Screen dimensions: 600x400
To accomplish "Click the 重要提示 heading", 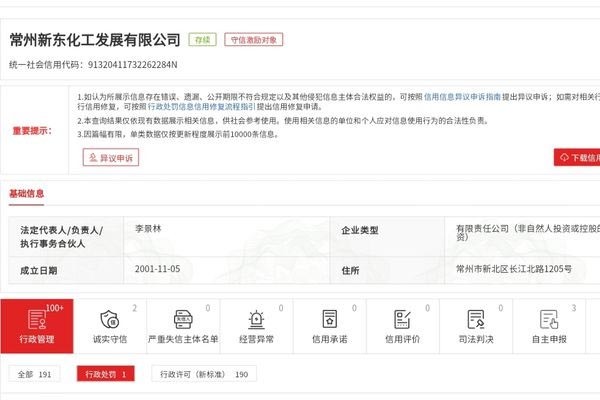I will (x=32, y=131).
